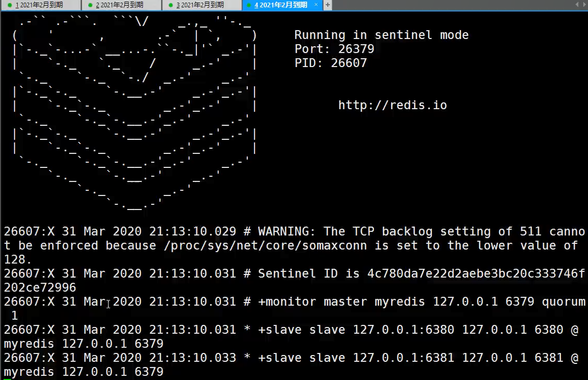Click the green status dot on tab 1

tap(9, 5)
